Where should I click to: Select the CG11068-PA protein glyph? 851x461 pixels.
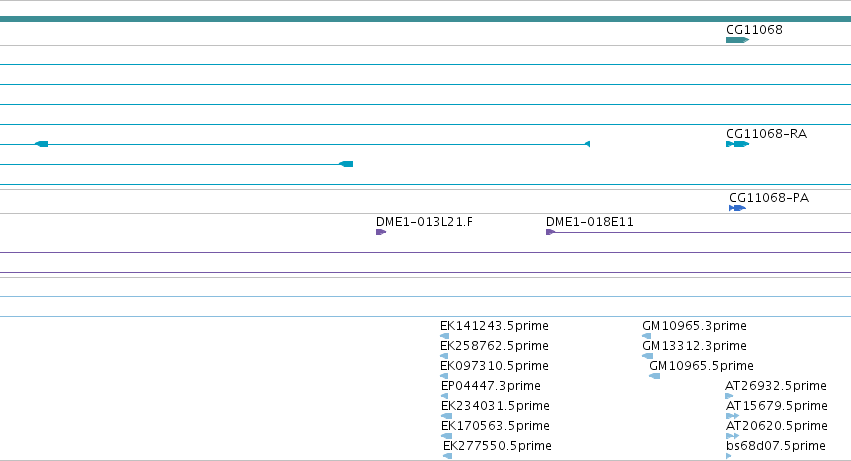(x=738, y=208)
